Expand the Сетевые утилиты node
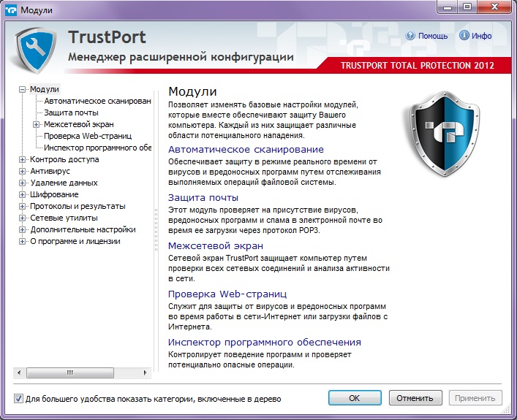The image size is (517, 420). coord(22,218)
